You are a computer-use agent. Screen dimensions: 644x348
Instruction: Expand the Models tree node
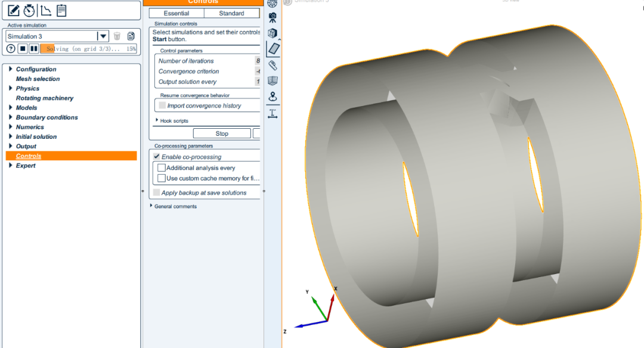10,107
